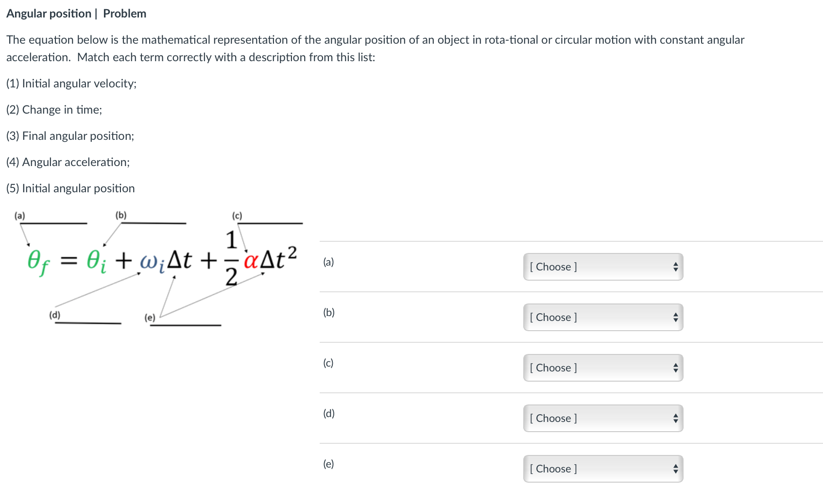
Task: Open the [Choose] dropdown for term (e)
Action: (x=602, y=469)
